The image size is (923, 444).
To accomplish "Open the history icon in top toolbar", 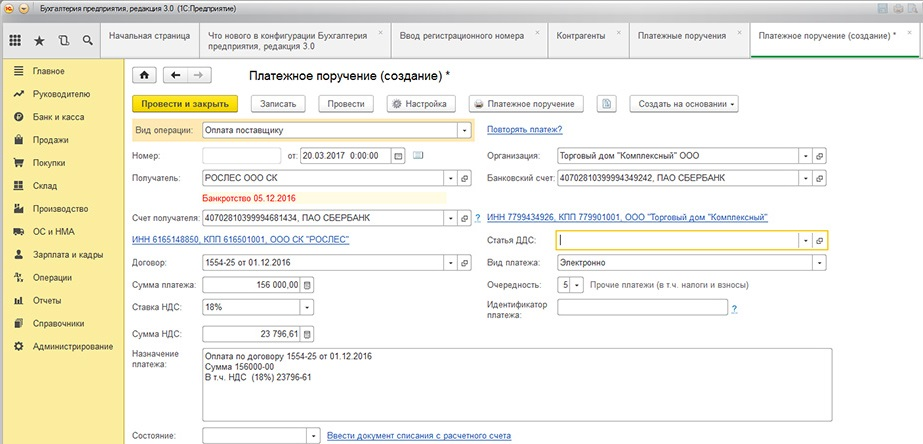I will (x=64, y=41).
